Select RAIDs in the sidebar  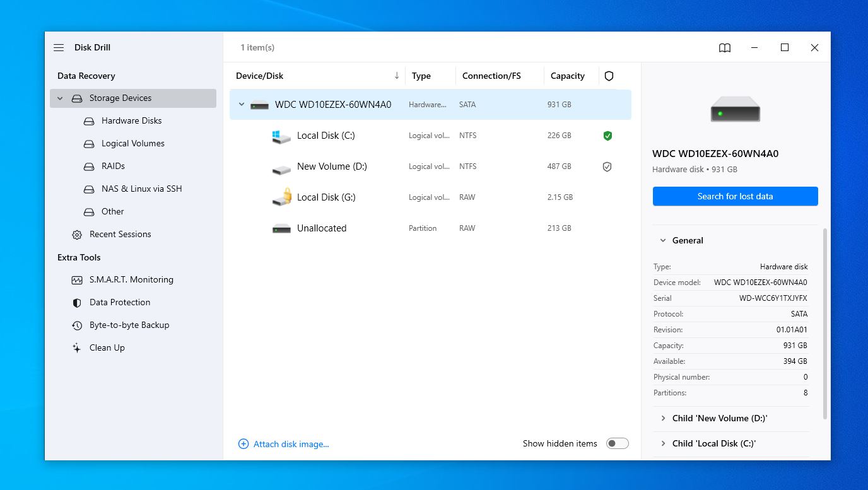coord(114,166)
